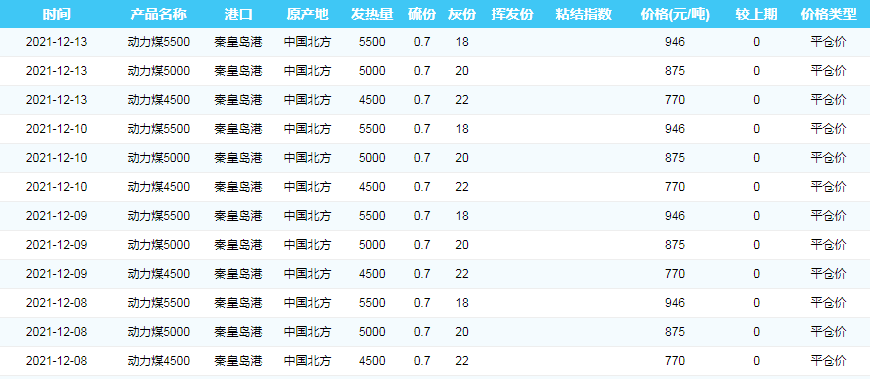This screenshot has height=379, width=871.
Task: Click product name 动力煤4500 dated 2021-12-10
Action: pos(159,187)
